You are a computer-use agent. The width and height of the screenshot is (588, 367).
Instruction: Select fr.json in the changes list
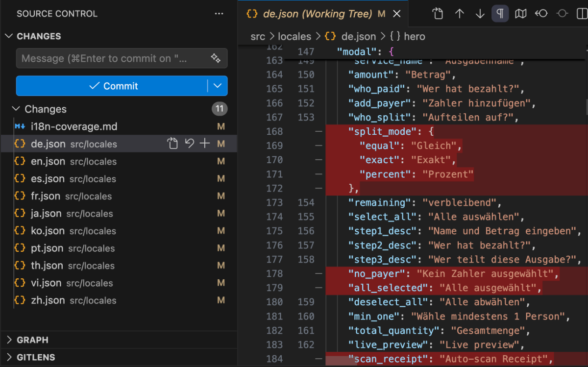coord(119,196)
